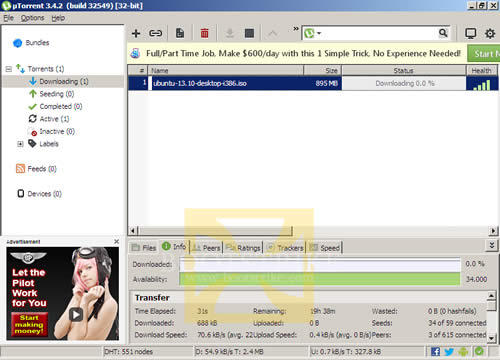Remove torrent with the red trash icon
The width and height of the screenshot is (500, 360).
pyautogui.click(x=204, y=33)
